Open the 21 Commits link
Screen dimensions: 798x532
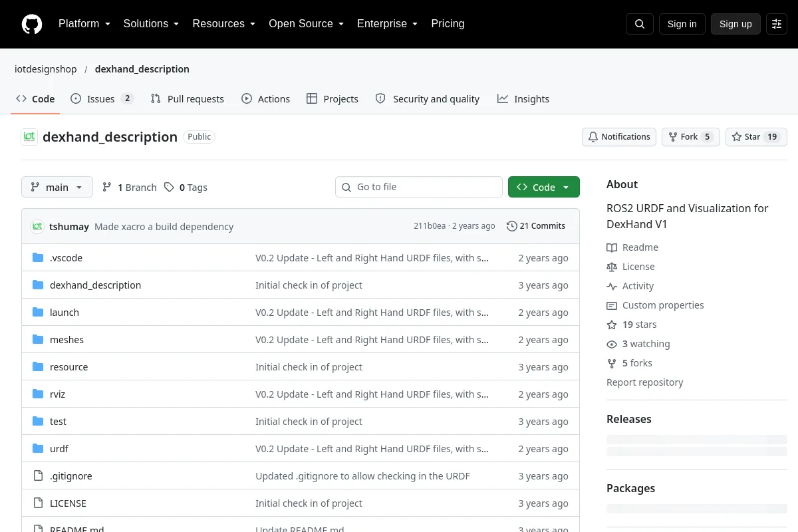(536, 226)
